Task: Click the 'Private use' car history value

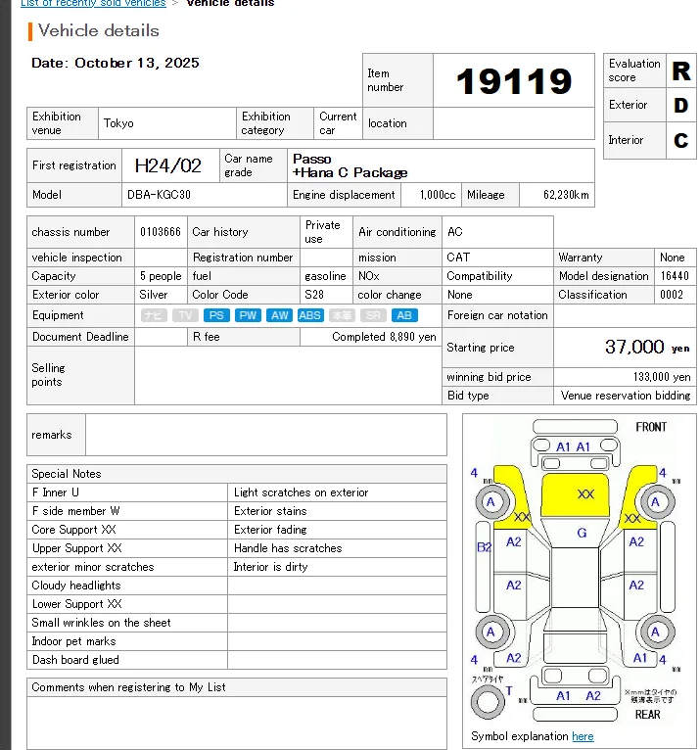Action: coord(323,232)
